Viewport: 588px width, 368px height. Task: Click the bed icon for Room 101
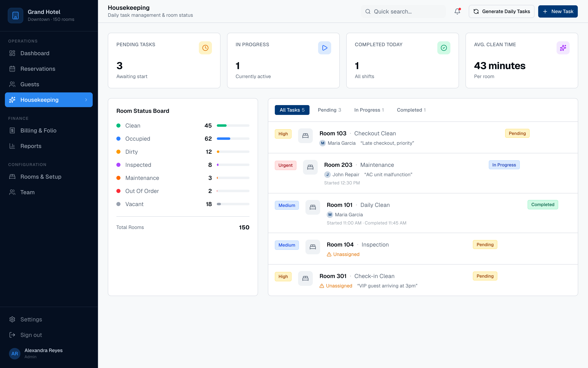pos(313,207)
